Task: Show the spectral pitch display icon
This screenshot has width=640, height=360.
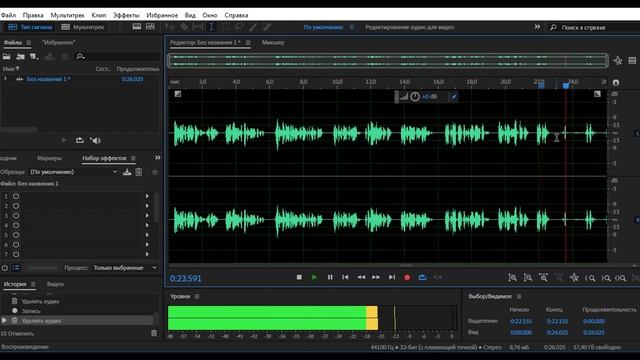Action: 150,27
